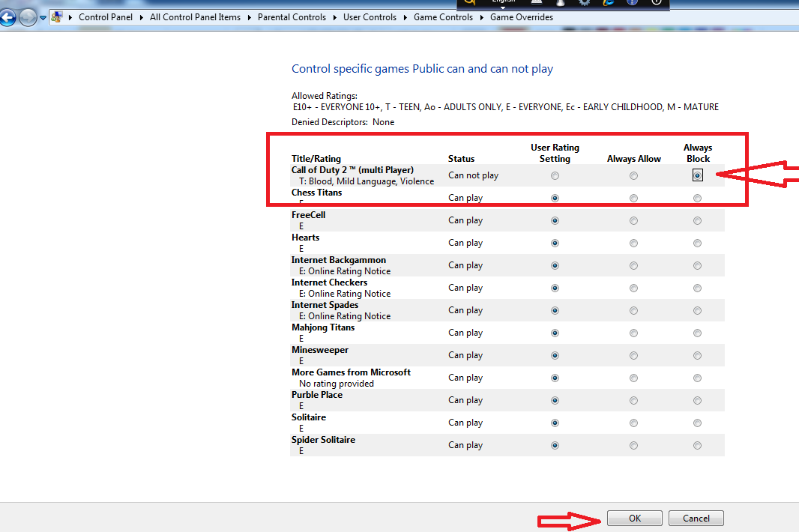Click the 'Purble Place' game title
Image resolution: width=799 pixels, height=532 pixels.
click(x=317, y=394)
